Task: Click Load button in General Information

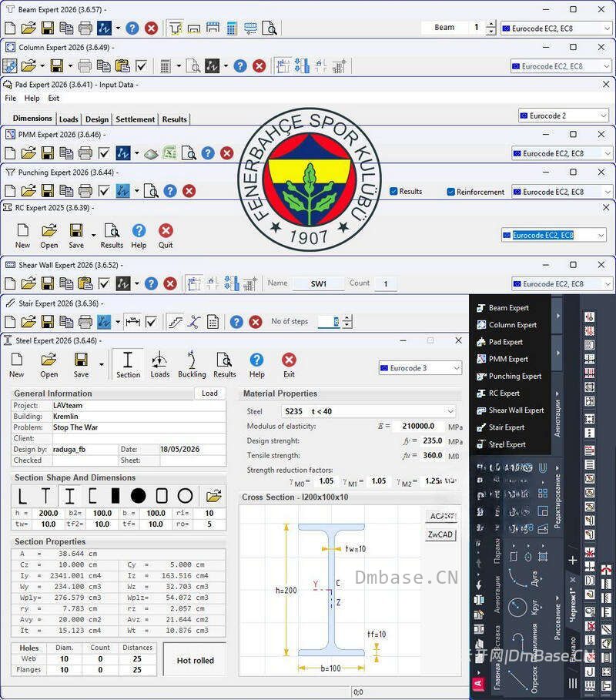Action: tap(209, 393)
